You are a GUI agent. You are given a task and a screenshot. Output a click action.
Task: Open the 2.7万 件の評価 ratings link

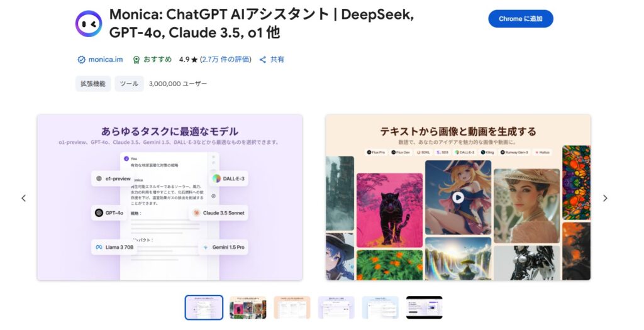[x=226, y=60]
